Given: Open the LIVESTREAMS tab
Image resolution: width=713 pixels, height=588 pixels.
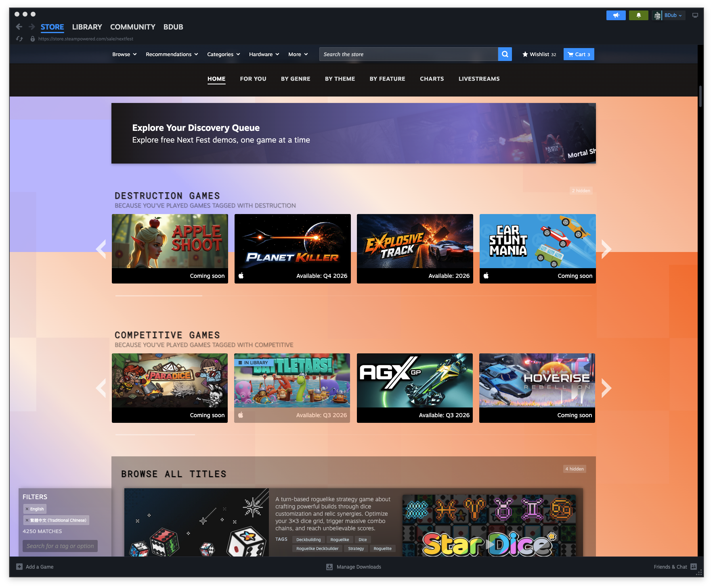Looking at the screenshot, I should (479, 79).
